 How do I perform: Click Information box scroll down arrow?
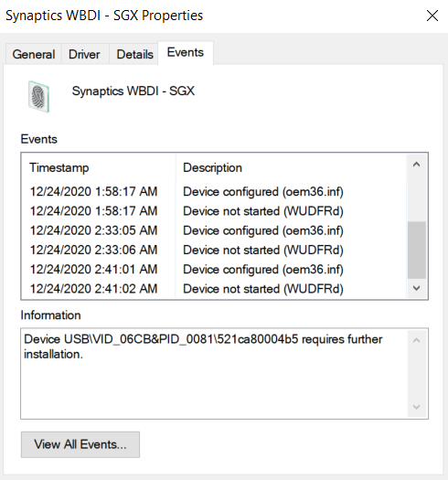point(416,407)
